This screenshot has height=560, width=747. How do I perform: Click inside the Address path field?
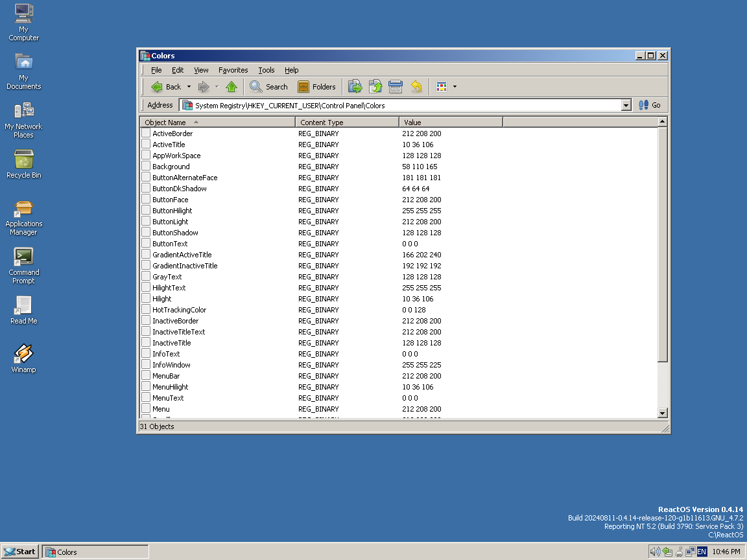[405, 105]
